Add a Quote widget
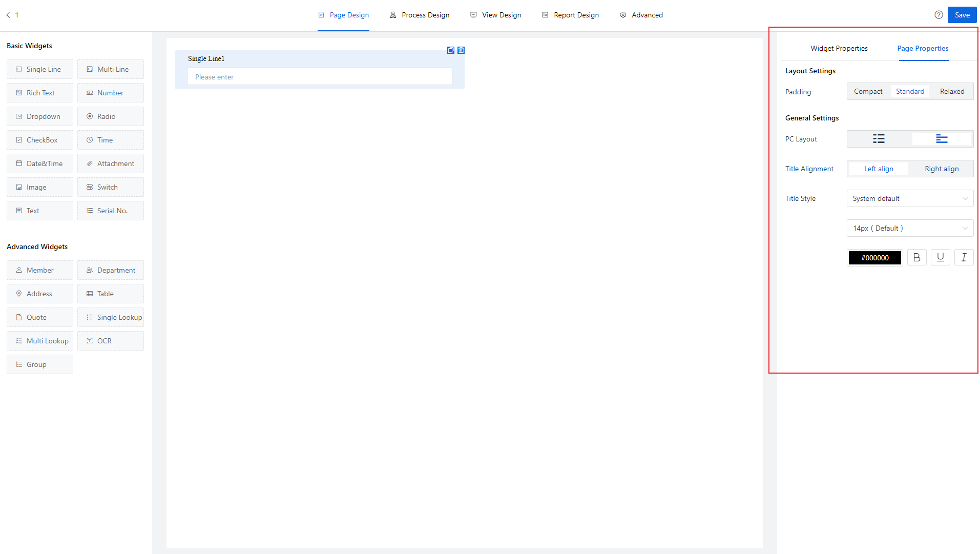Viewport: 980px width, 554px height. pyautogui.click(x=40, y=317)
